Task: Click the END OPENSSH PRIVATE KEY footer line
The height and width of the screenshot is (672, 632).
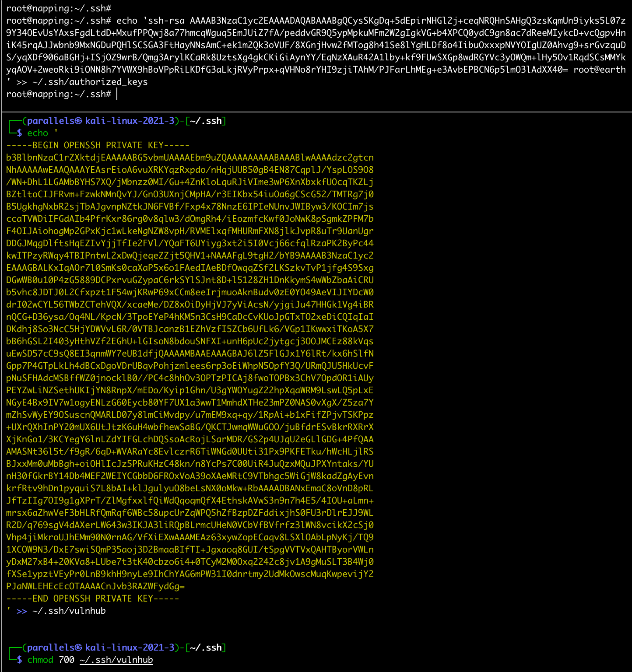Action: (93, 598)
